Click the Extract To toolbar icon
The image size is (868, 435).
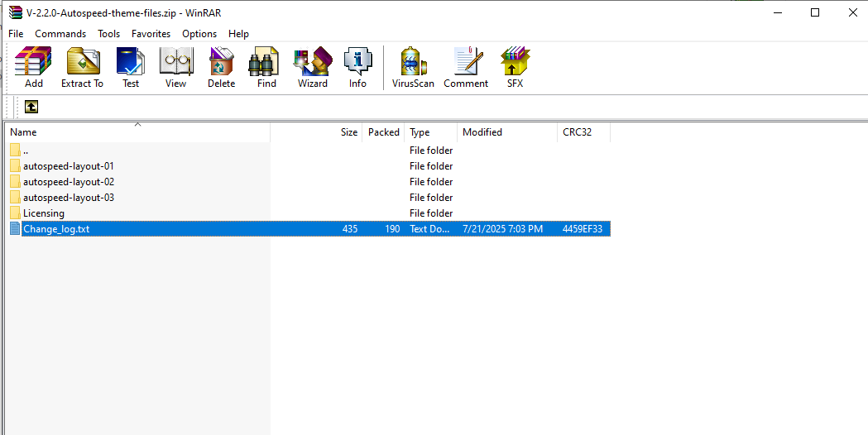point(83,67)
